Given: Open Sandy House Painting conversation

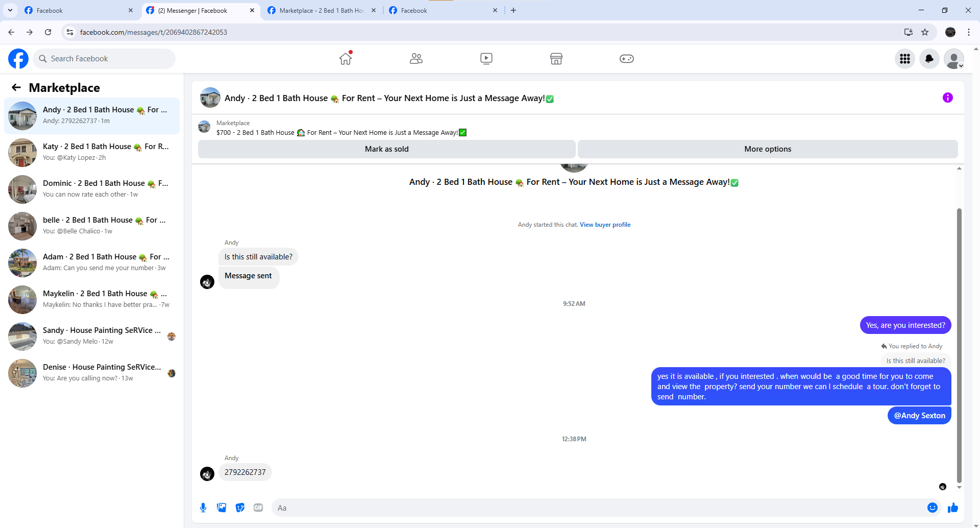Looking at the screenshot, I should pos(92,337).
